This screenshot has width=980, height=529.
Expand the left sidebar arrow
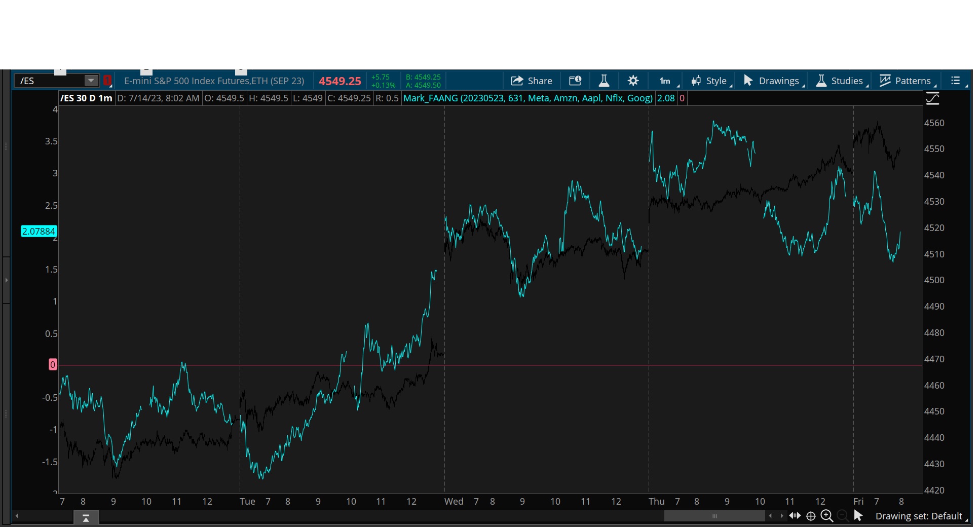tap(6, 280)
